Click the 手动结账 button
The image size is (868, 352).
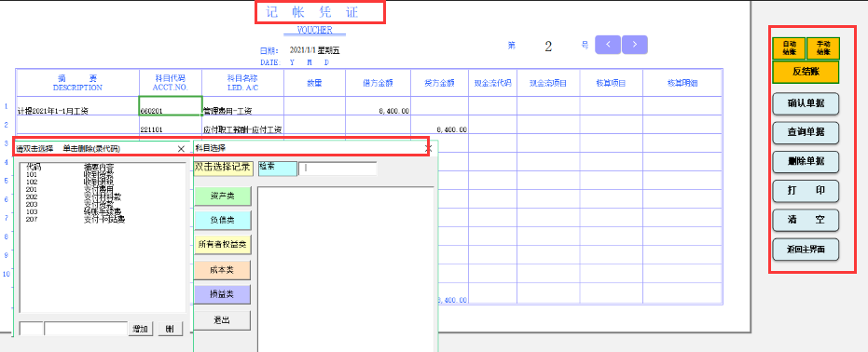point(823,48)
